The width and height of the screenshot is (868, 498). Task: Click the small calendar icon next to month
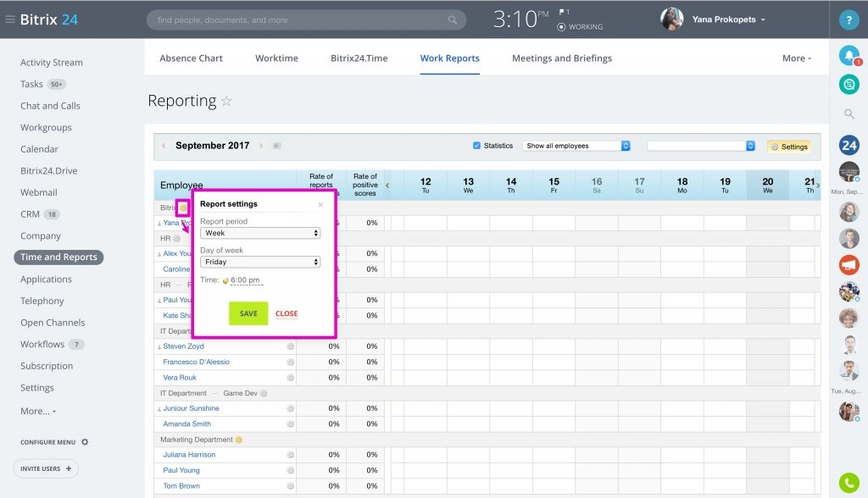277,146
